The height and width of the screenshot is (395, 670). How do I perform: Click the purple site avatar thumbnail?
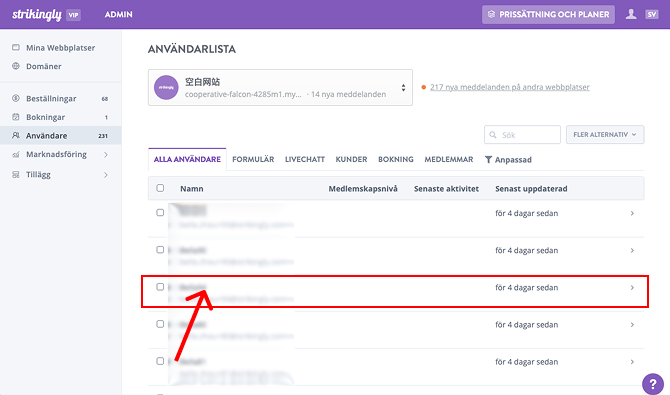(166, 87)
